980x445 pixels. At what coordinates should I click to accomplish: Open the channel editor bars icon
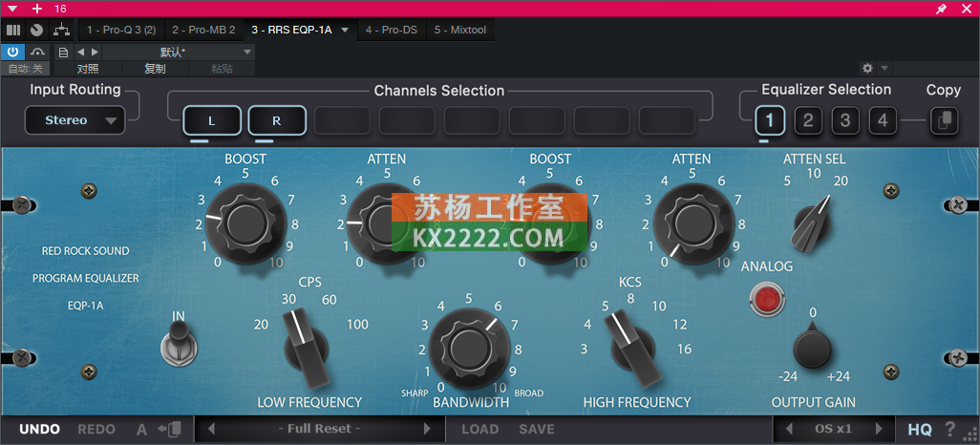click(13, 30)
